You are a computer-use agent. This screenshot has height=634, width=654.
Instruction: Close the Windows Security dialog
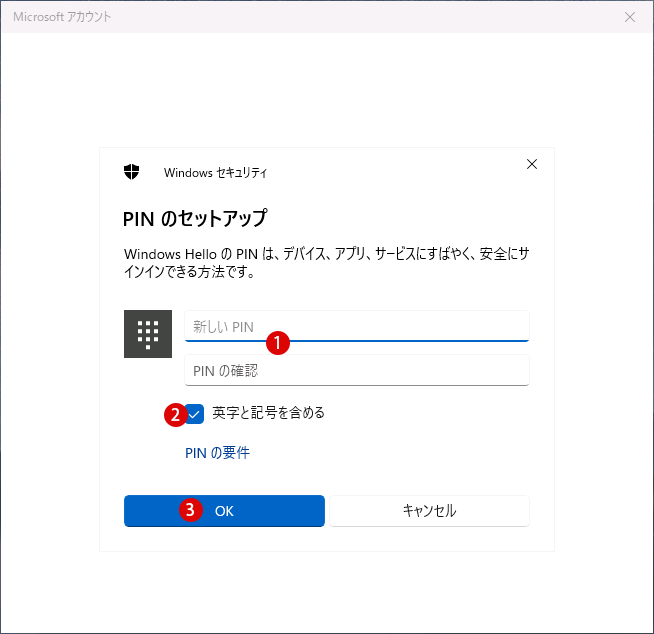532,164
